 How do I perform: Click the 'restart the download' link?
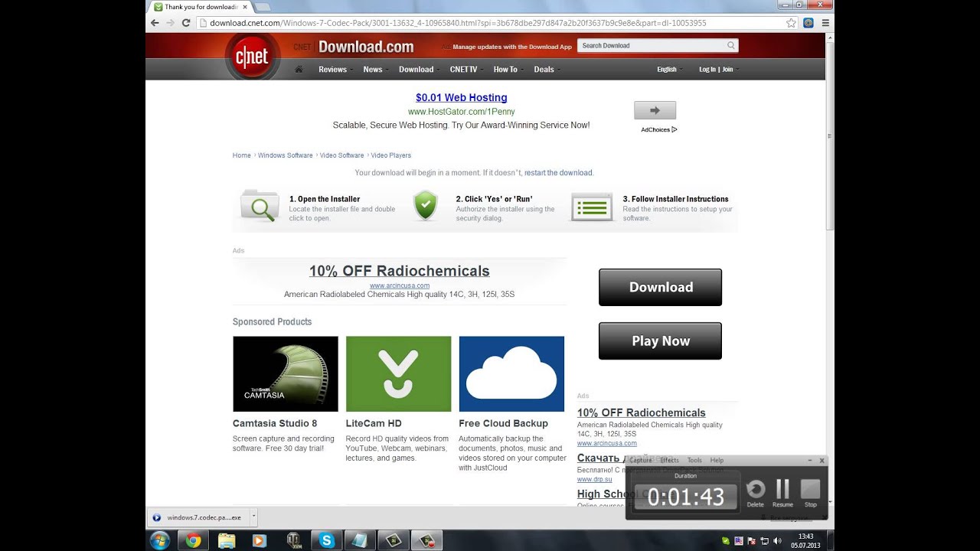(558, 173)
